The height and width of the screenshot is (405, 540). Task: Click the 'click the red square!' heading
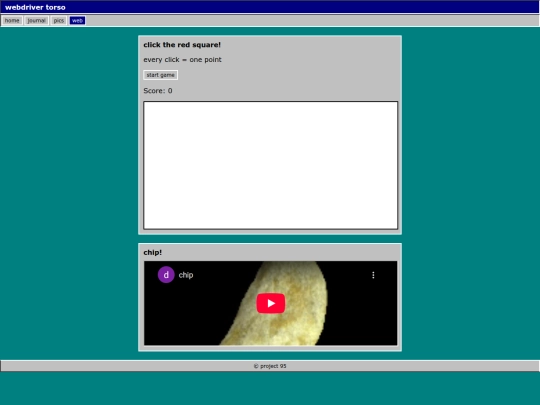coord(182,45)
